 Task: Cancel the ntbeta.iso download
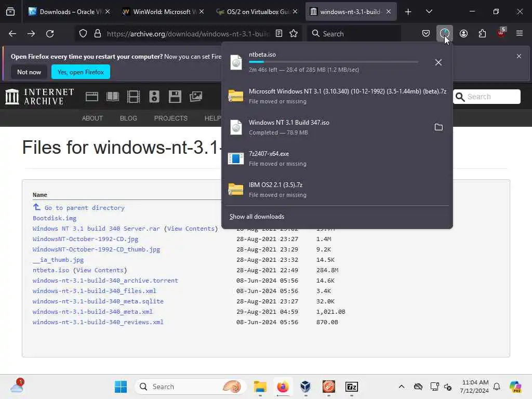[x=438, y=62]
